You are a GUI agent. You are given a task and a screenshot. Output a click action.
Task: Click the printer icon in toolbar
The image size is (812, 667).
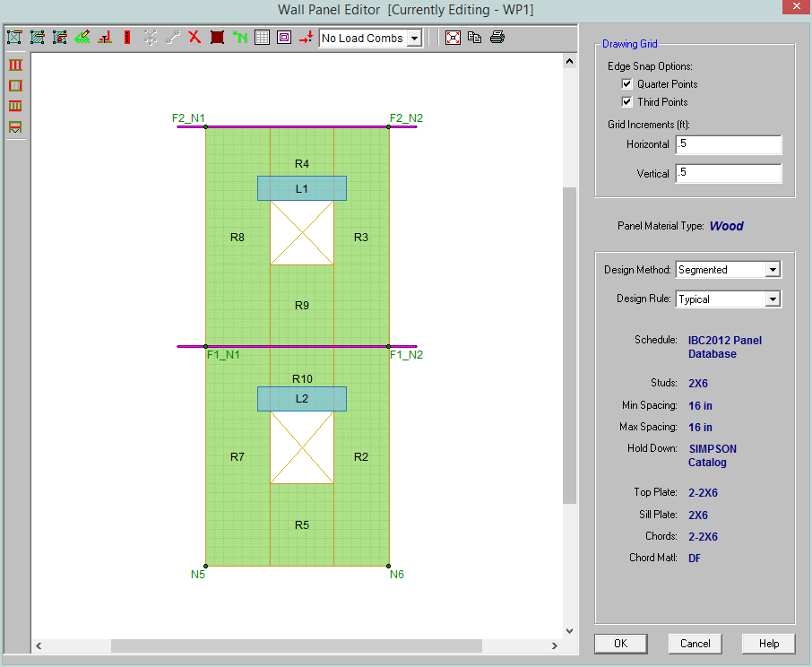click(x=497, y=38)
